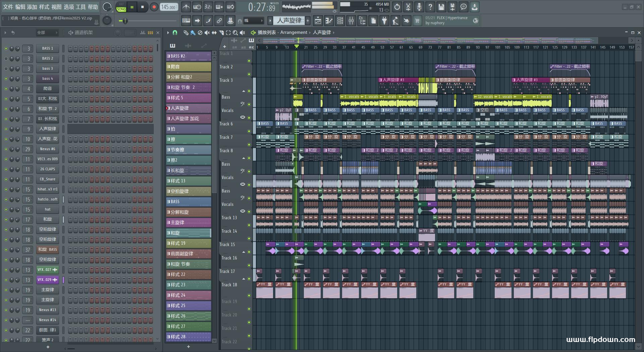Open the pattern selector arrow menu
This screenshot has width=644, height=352.
pyautogui.click(x=270, y=21)
